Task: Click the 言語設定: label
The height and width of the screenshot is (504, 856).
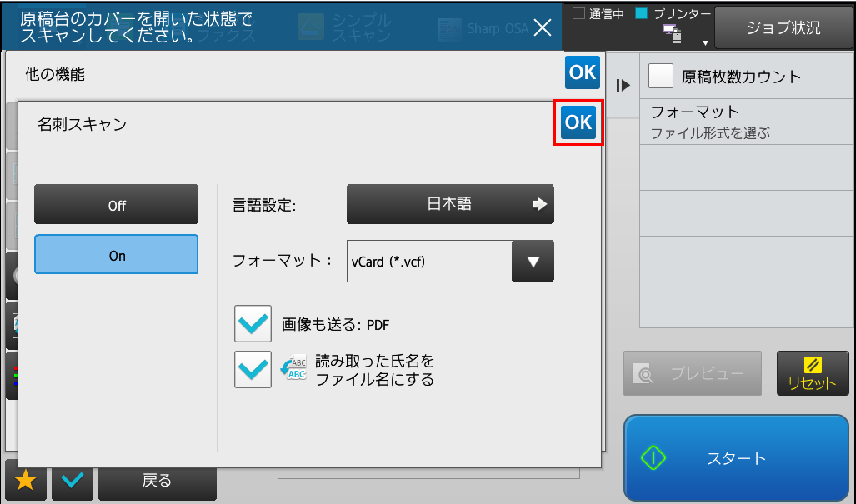Action: (x=263, y=205)
